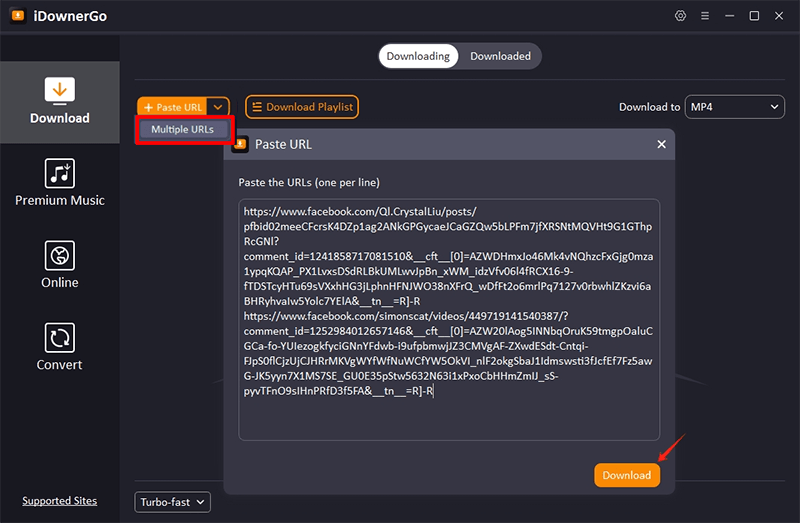Click inside the URLs text area
This screenshot has width=800, height=523.
click(448, 420)
